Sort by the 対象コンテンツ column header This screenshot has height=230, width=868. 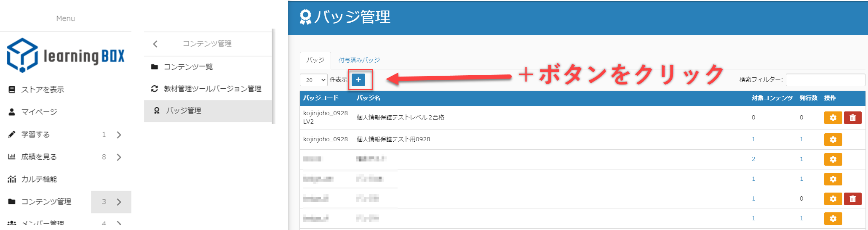point(772,98)
